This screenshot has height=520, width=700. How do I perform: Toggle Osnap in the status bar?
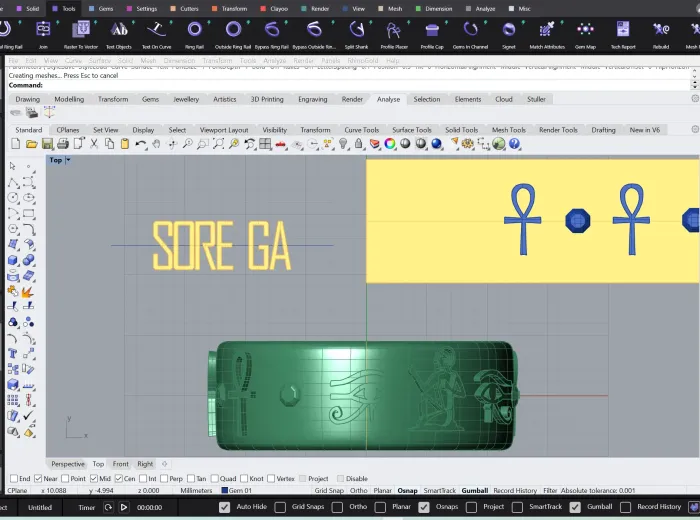[x=408, y=491]
